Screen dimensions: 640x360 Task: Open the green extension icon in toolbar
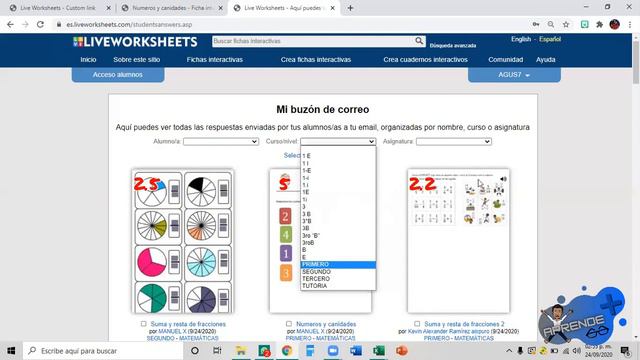584,24
